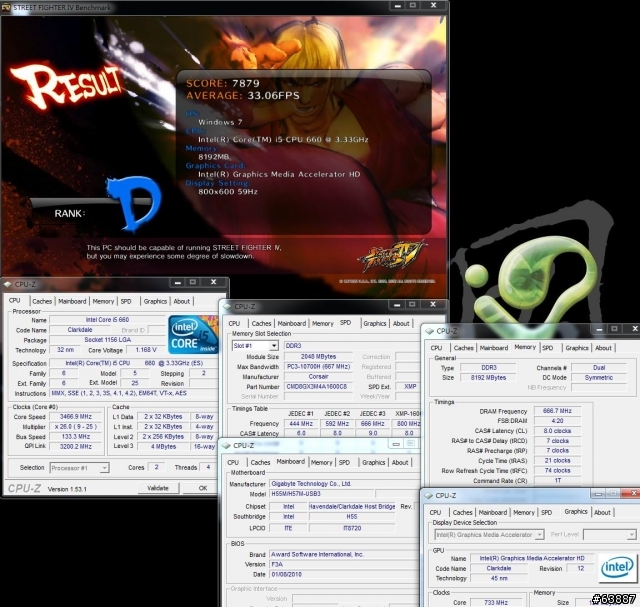Minimize the CPU-Z Memory window
Image resolution: width=640 pixels, height=607 pixels.
599,329
